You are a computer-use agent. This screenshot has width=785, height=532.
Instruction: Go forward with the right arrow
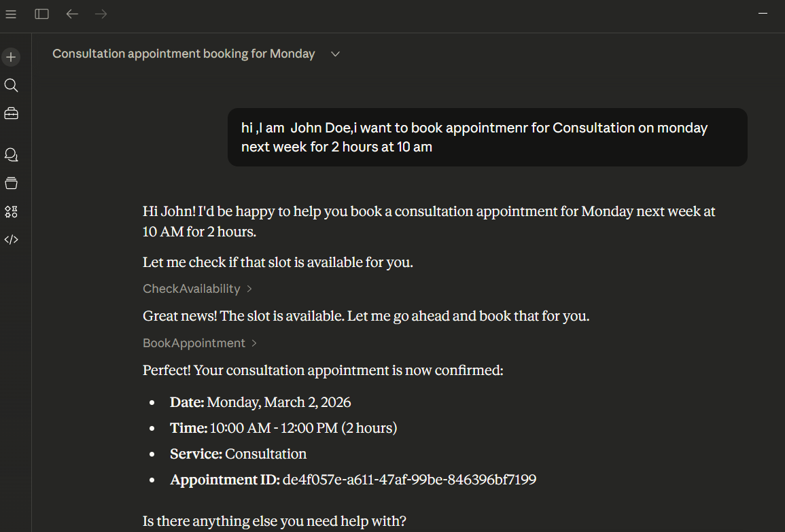[x=101, y=14]
